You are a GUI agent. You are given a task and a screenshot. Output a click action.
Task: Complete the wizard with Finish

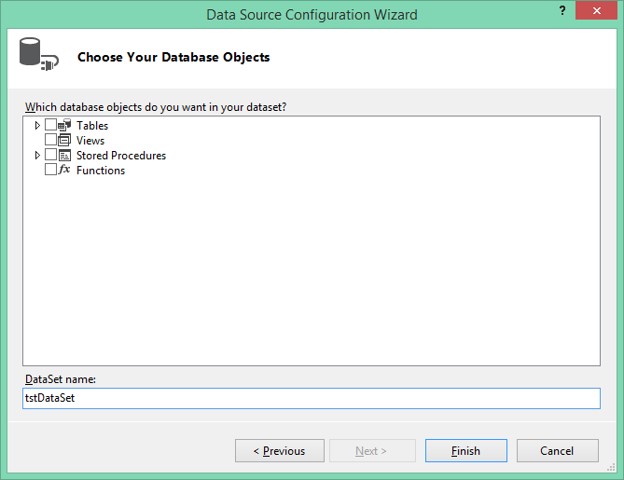[466, 451]
